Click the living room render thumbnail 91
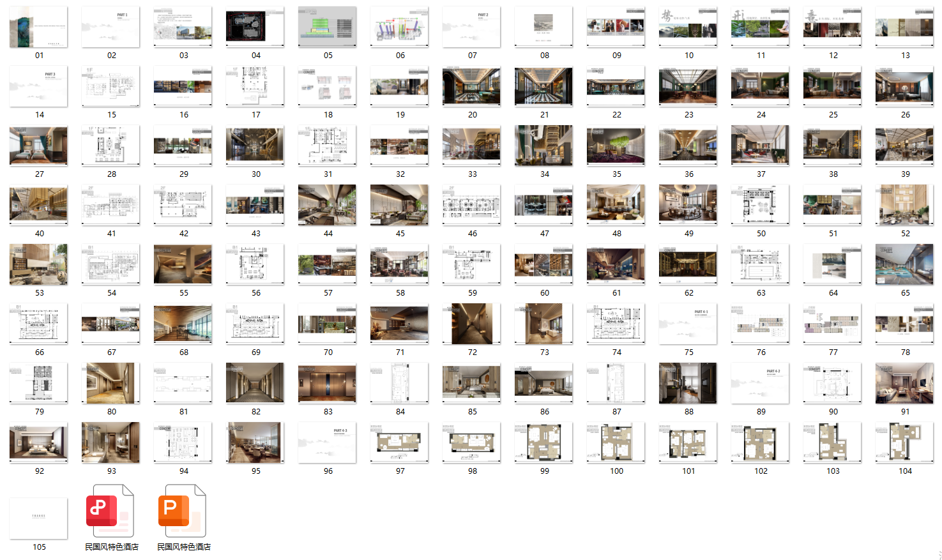The height and width of the screenshot is (560, 942). 904,383
